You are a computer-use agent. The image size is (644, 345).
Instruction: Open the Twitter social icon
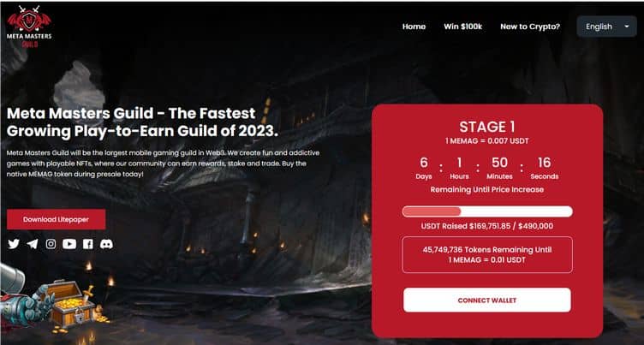(14, 244)
